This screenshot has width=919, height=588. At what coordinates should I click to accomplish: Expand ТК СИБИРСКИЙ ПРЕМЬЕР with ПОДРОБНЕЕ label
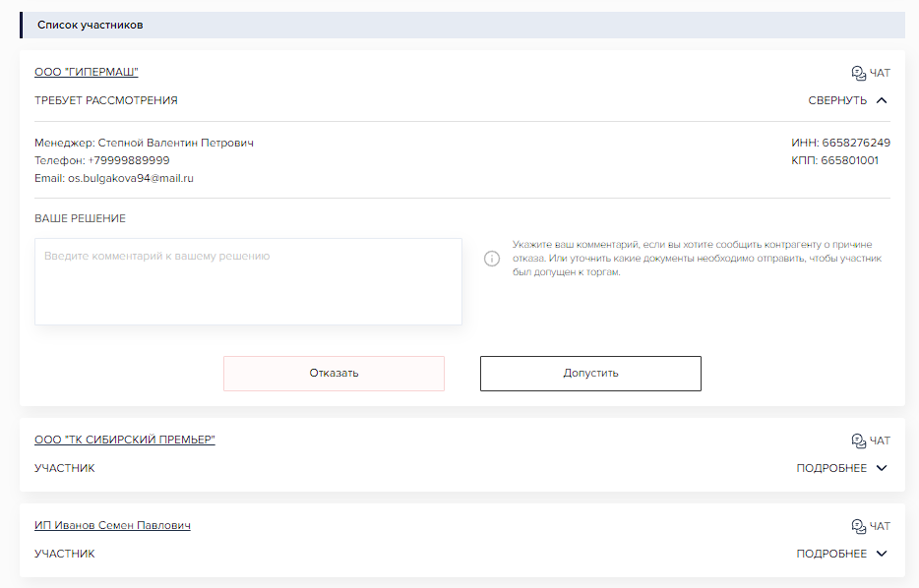[831, 468]
